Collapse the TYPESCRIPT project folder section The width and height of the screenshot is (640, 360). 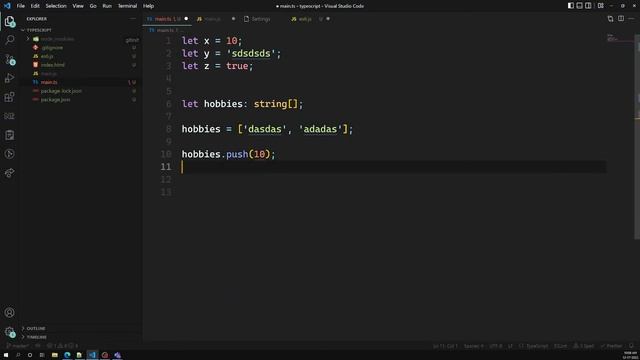[39, 30]
